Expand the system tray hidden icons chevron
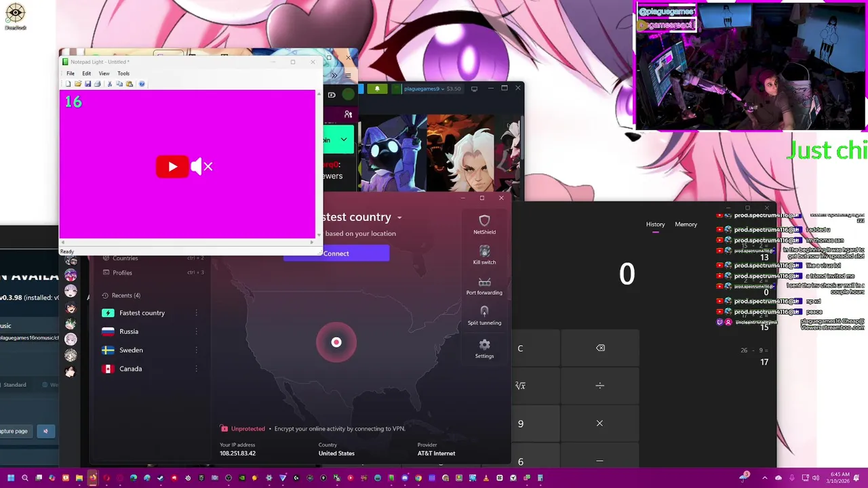 [765, 478]
